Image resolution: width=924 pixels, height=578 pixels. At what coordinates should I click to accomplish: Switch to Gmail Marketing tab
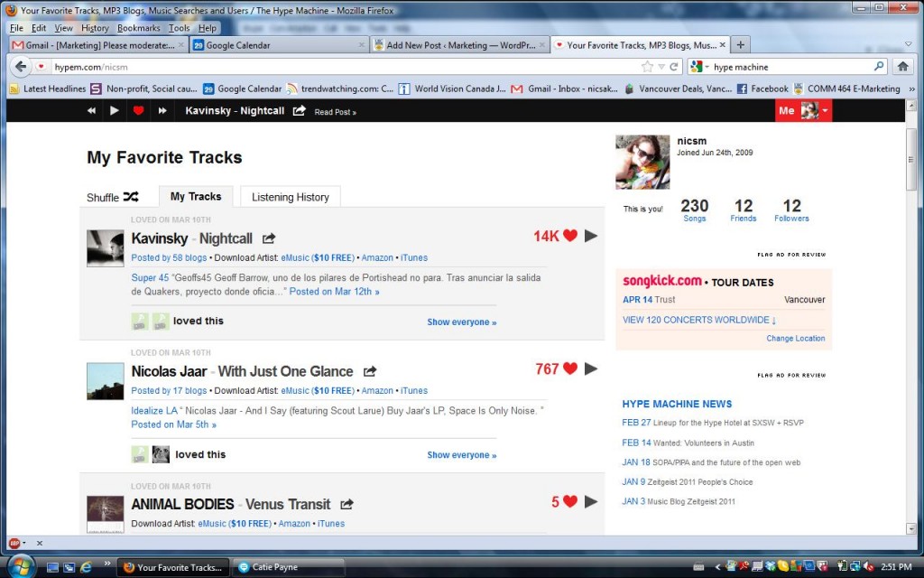coord(98,45)
